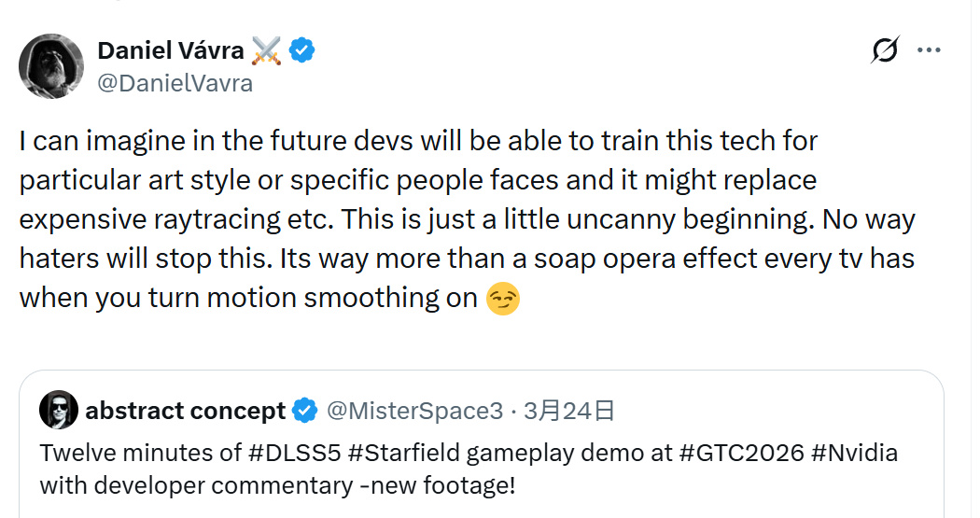
Task: Click the @DanielVavra handle
Action: (x=175, y=82)
